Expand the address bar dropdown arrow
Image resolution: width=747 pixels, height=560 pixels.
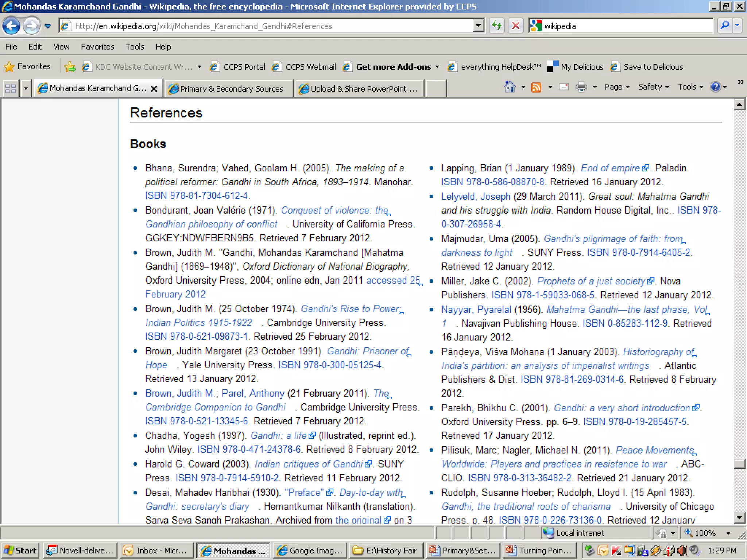click(x=478, y=26)
